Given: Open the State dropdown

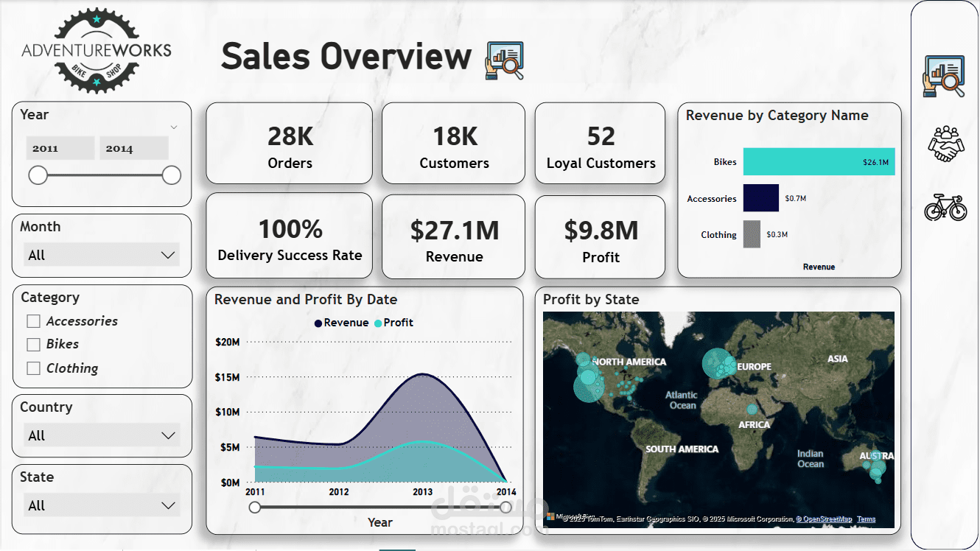Looking at the screenshot, I should click(102, 505).
